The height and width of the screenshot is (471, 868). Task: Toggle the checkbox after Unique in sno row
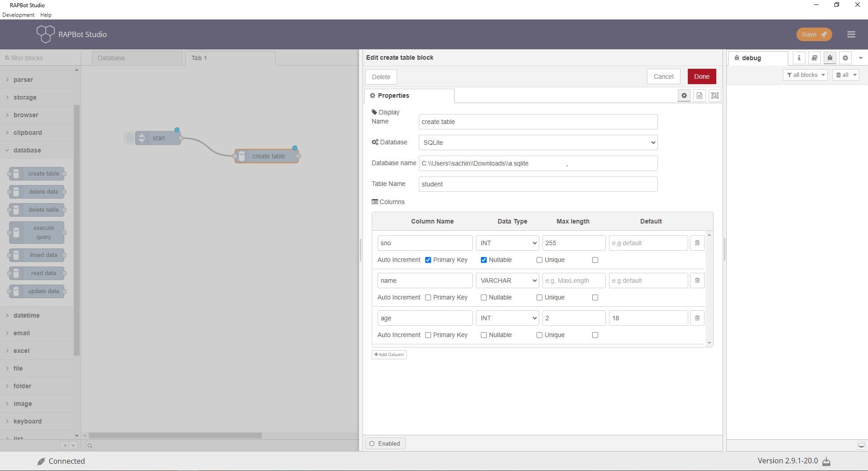point(595,260)
